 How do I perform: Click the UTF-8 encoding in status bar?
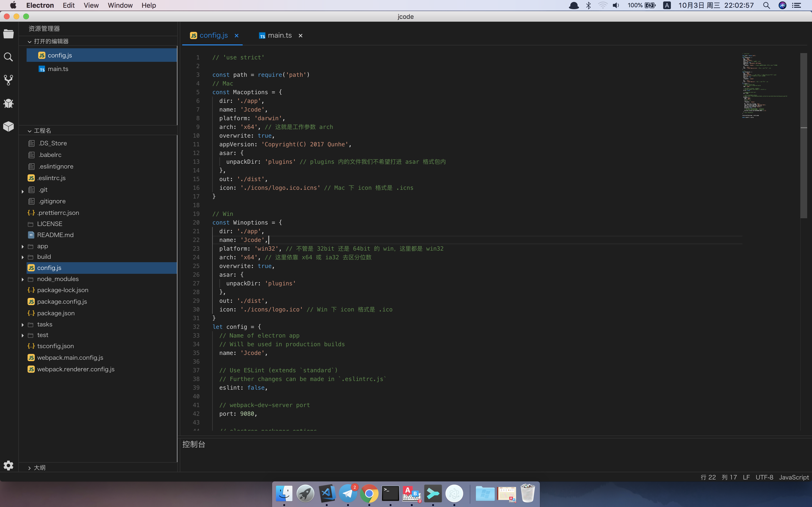(764, 477)
